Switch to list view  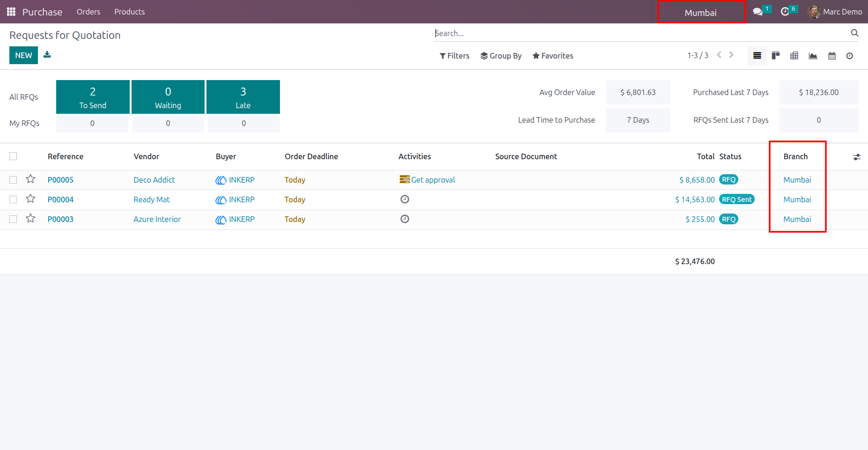click(757, 56)
